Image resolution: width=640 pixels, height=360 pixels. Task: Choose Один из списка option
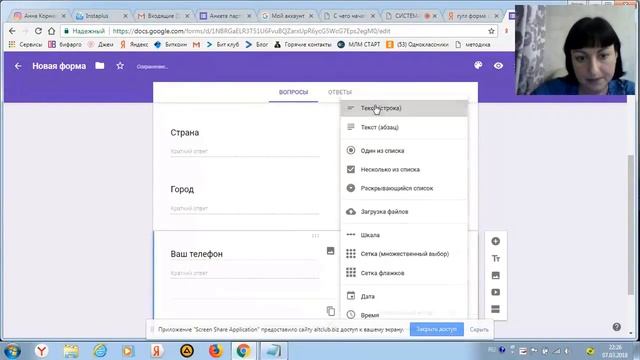tap(404, 151)
